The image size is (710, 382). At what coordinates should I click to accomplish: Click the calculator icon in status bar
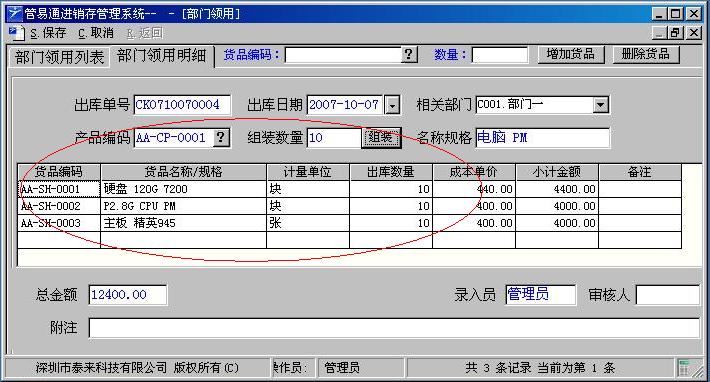(684, 368)
